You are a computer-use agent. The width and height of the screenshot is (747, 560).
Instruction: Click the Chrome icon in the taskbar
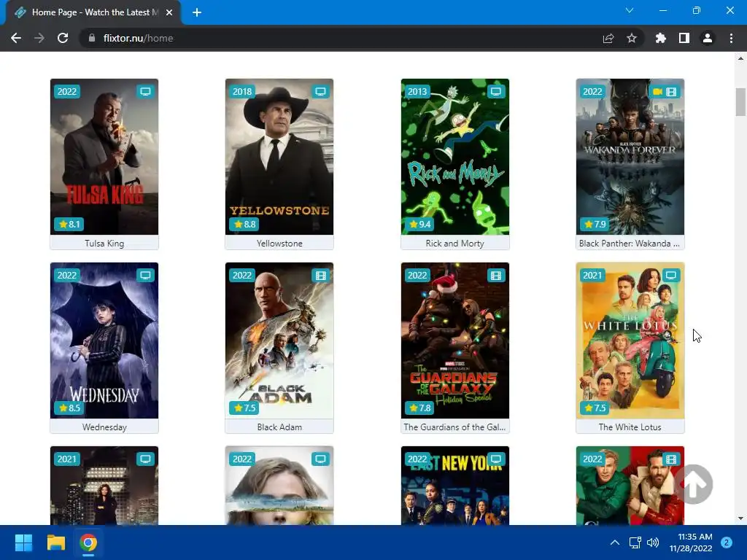pos(88,542)
